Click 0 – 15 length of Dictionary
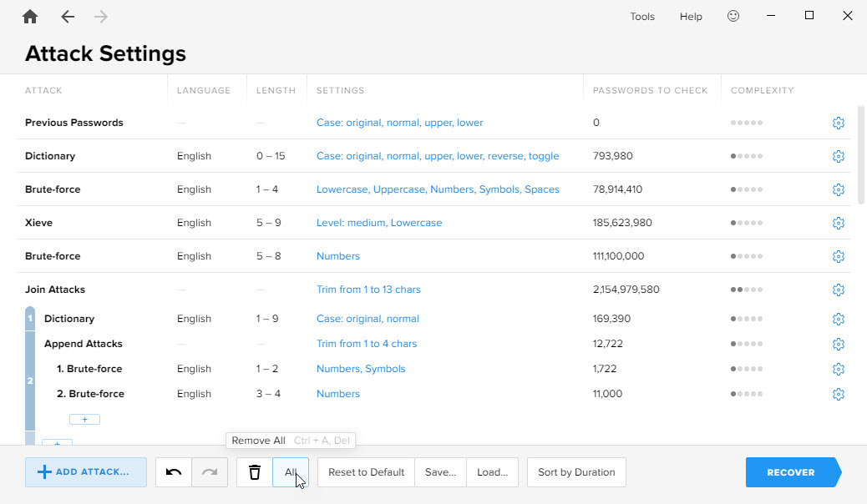The width and height of the screenshot is (867, 504). [x=271, y=156]
